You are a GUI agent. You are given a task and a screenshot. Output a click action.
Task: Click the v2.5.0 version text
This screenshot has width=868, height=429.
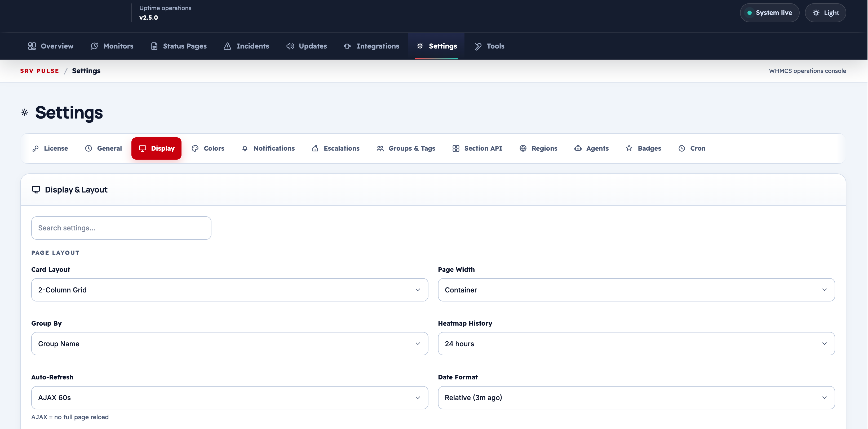coord(149,17)
